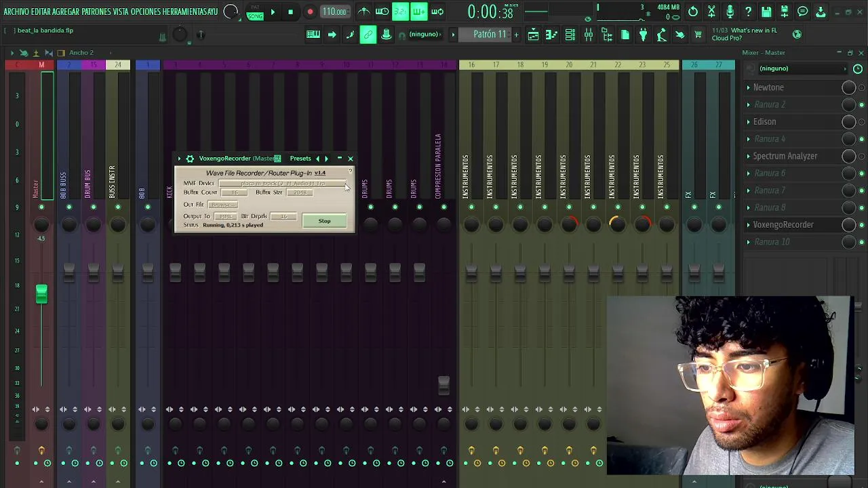Open the OPCIONES menu

point(146,12)
